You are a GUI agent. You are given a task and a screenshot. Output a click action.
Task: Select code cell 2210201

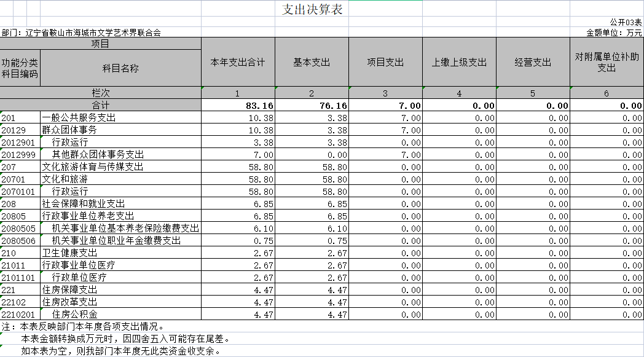[x=20, y=315]
